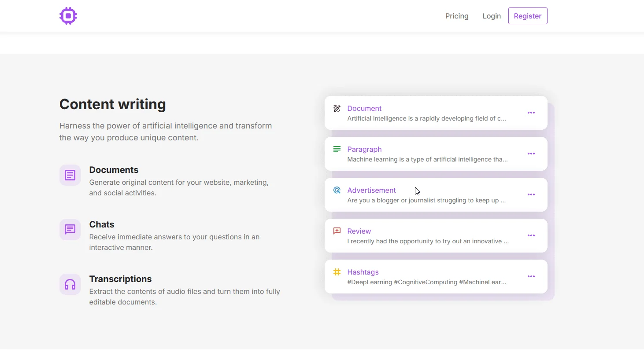This screenshot has height=352, width=644.
Task: Open the Hashtags title link
Action: click(x=363, y=272)
